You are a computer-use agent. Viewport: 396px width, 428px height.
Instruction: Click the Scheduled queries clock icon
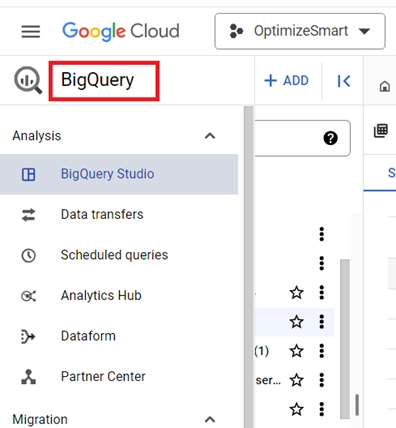pyautogui.click(x=28, y=256)
